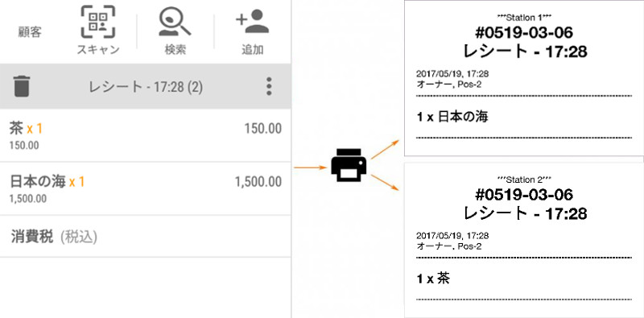Click the レシート - 17:28 (2) header title
This screenshot has height=318, width=644.
[146, 87]
